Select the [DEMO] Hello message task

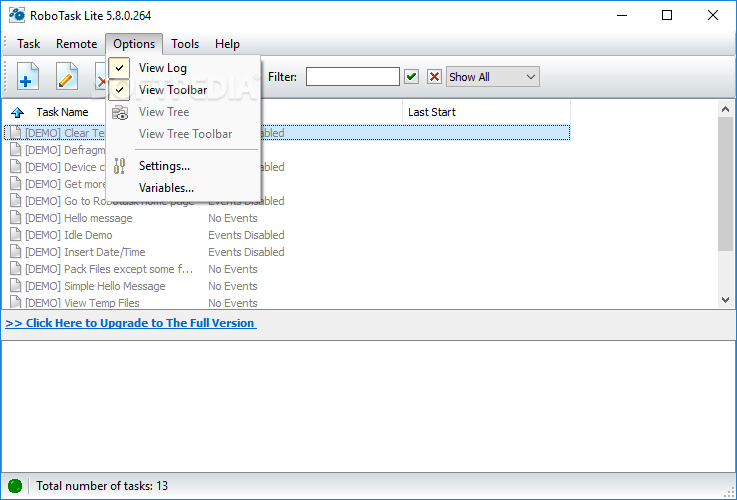(x=78, y=218)
